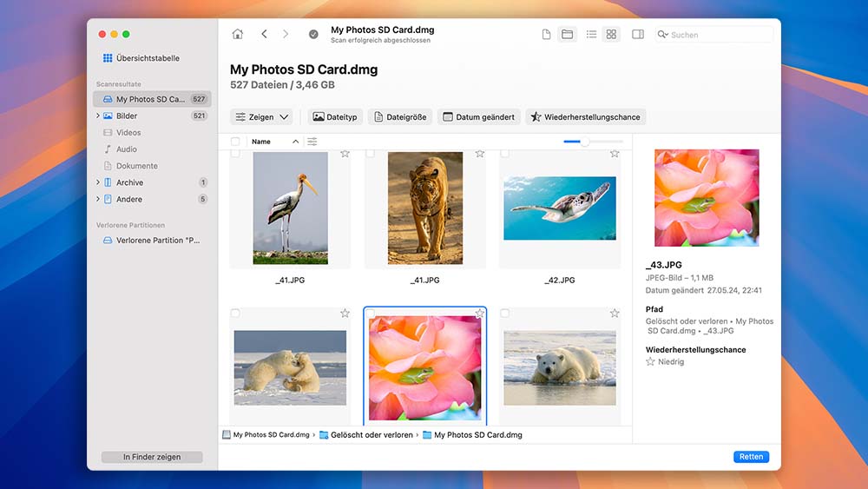Click the Suchen search field
The image size is (868, 489).
click(x=714, y=35)
